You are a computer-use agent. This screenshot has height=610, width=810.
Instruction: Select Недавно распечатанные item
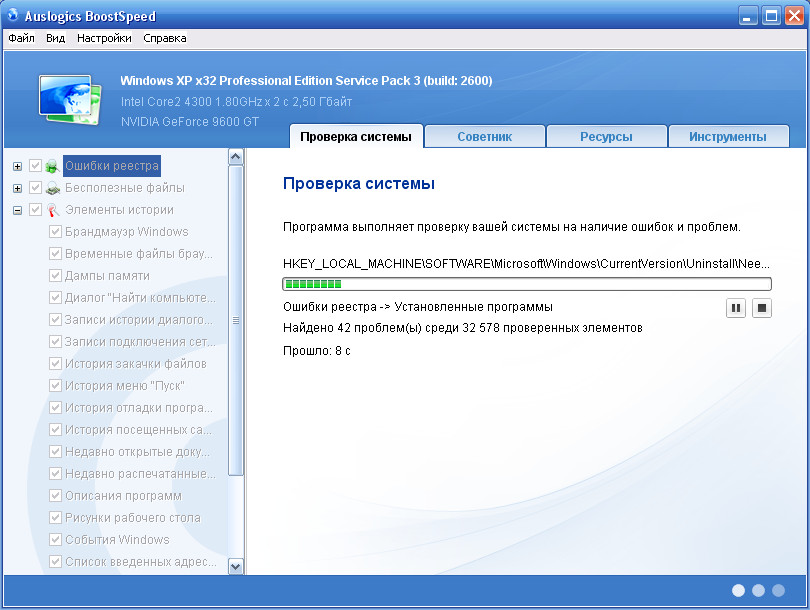[x=140, y=474]
